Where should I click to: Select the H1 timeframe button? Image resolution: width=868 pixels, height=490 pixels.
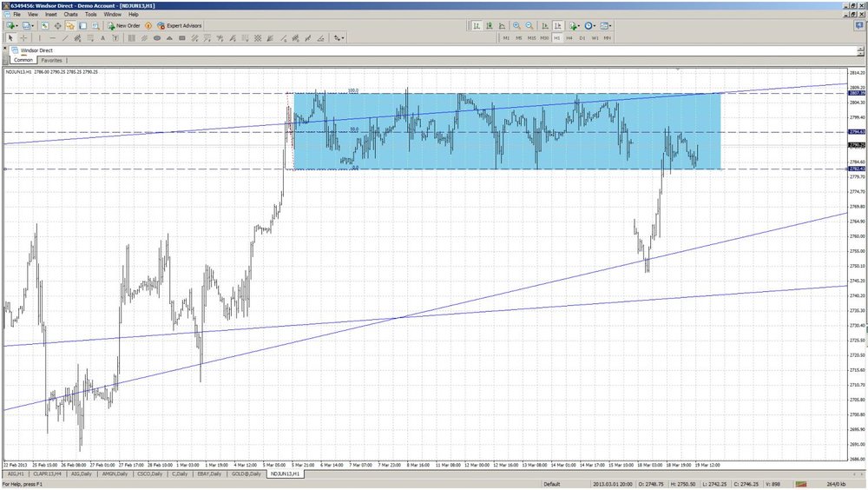557,38
